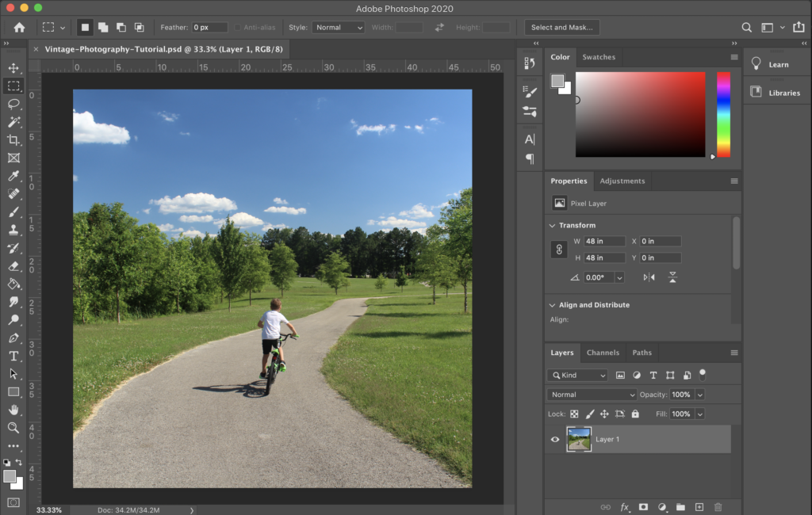Activate the Crop tool
812x515 pixels.
coord(13,140)
